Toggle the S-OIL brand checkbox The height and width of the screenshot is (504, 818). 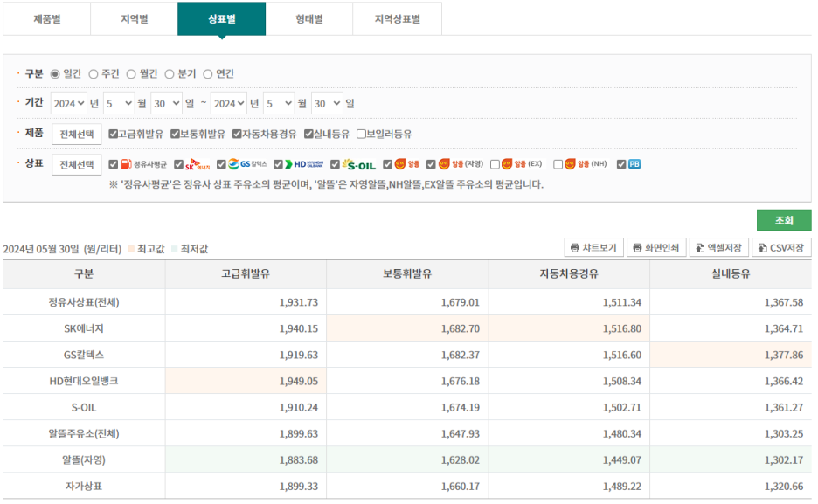(335, 164)
